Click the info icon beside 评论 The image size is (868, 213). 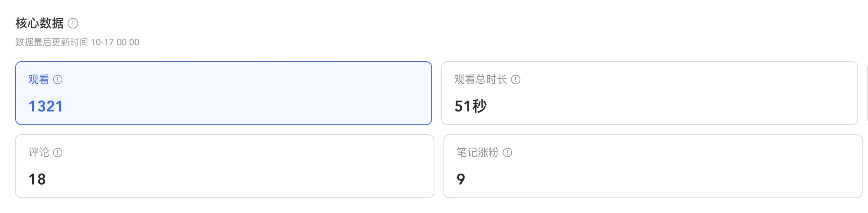point(58,153)
